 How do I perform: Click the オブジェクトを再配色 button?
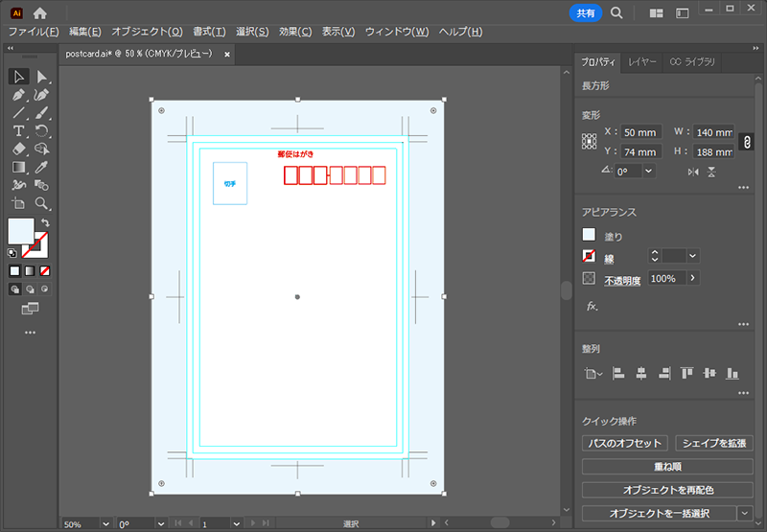pos(667,489)
